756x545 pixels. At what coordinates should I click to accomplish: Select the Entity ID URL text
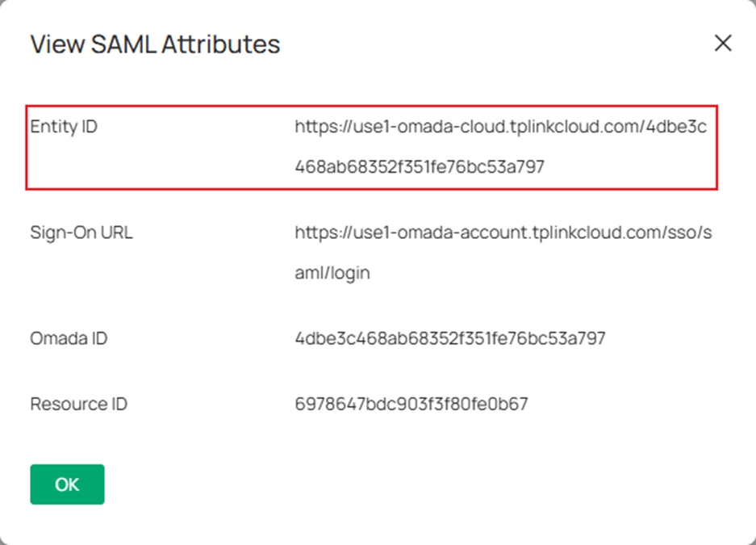(x=500, y=128)
